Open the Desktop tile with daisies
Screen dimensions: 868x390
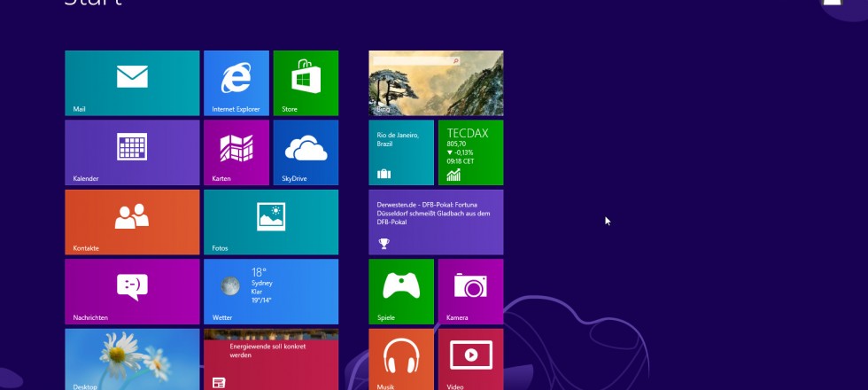point(132,359)
